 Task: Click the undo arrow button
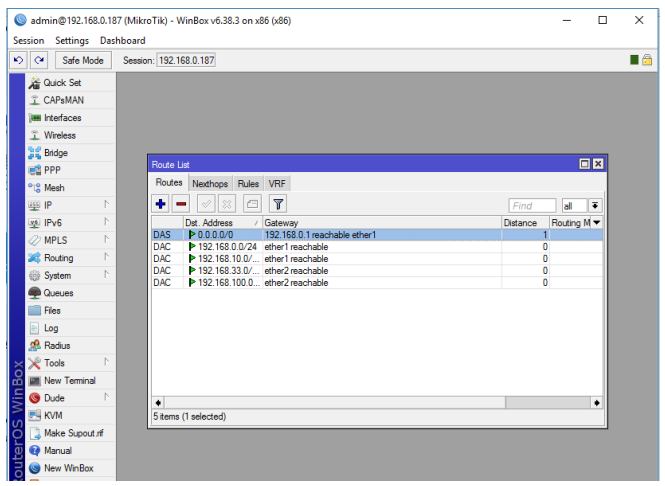tap(18, 60)
